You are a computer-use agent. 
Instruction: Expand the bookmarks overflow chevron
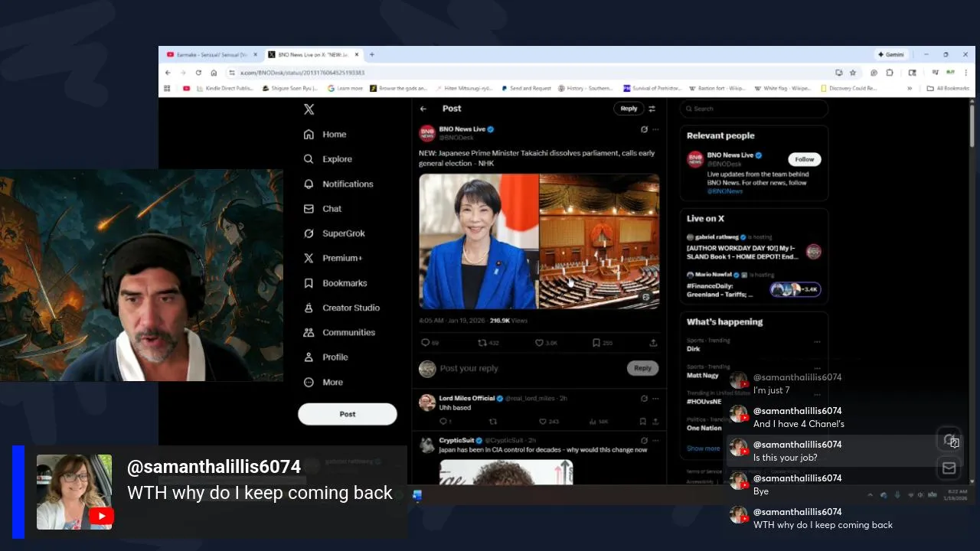pos(910,88)
